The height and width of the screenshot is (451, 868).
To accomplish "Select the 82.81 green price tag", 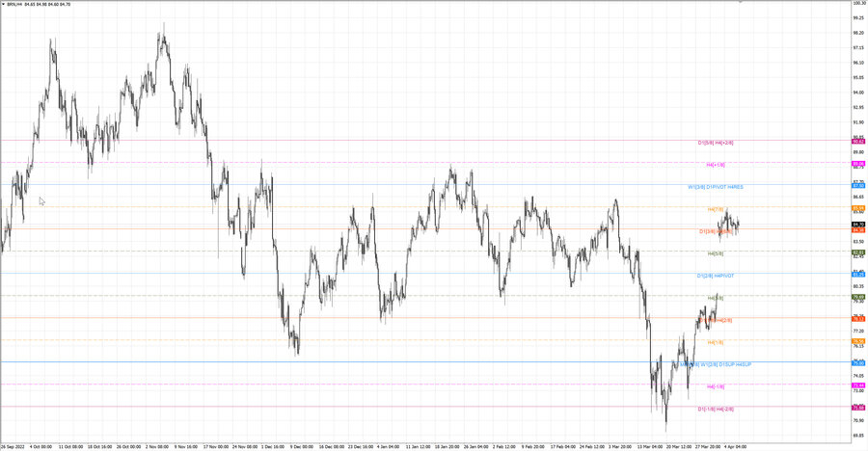I will (x=858, y=252).
